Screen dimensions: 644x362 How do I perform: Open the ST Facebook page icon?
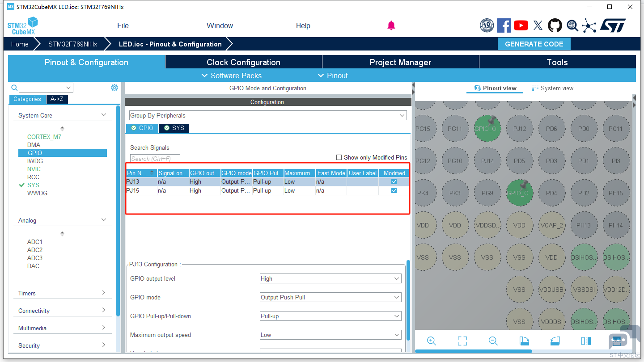504,25
